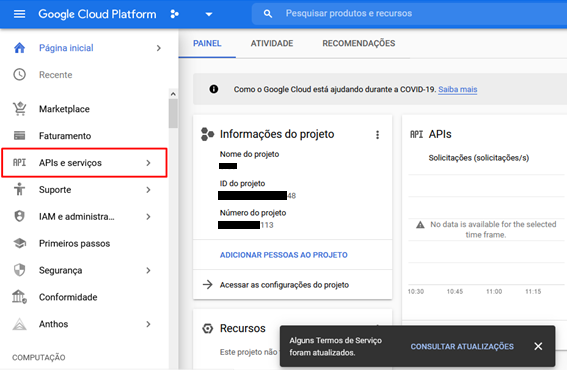This screenshot has width=567, height=370.
Task: Dismiss the Termos de Serviço notification
Action: point(538,346)
